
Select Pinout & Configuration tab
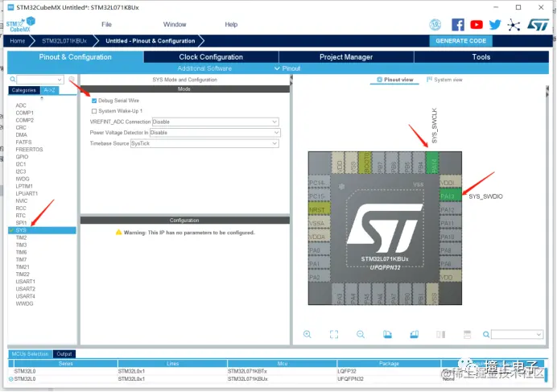click(76, 57)
